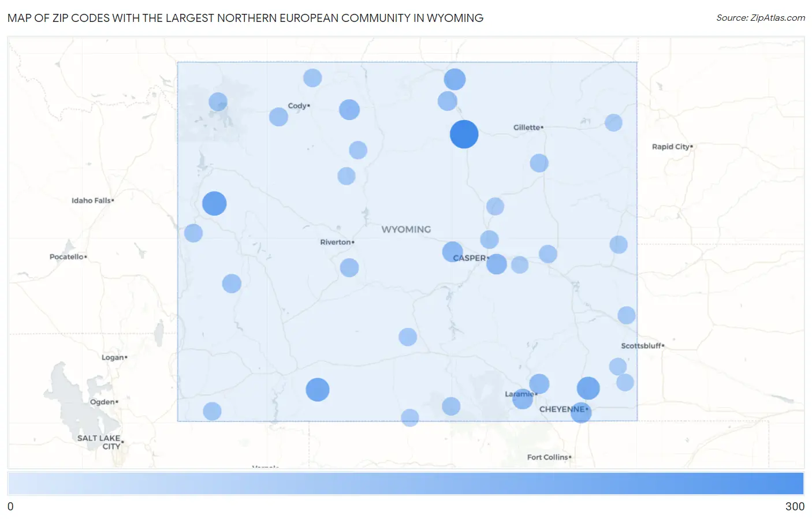Click the Gillette city label
The width and height of the screenshot is (812, 519).
pyautogui.click(x=528, y=128)
